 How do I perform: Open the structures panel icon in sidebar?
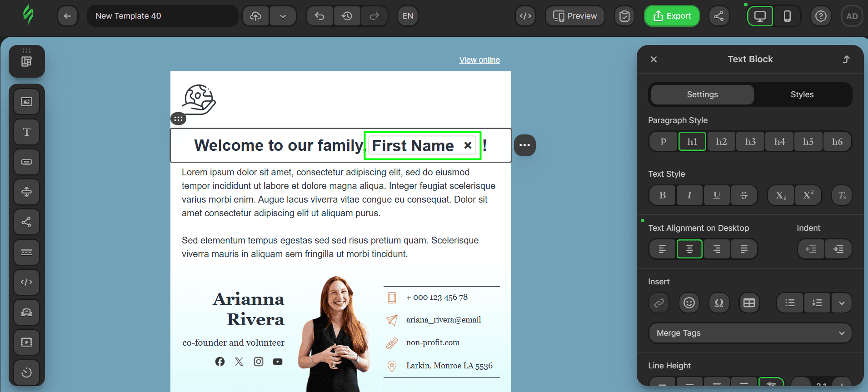[27, 61]
